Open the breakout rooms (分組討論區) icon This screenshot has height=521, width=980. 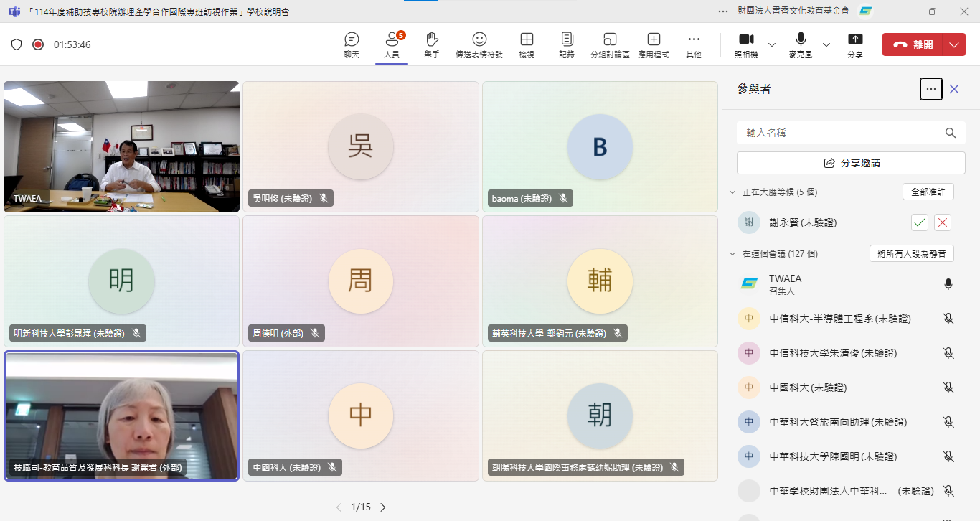(610, 44)
